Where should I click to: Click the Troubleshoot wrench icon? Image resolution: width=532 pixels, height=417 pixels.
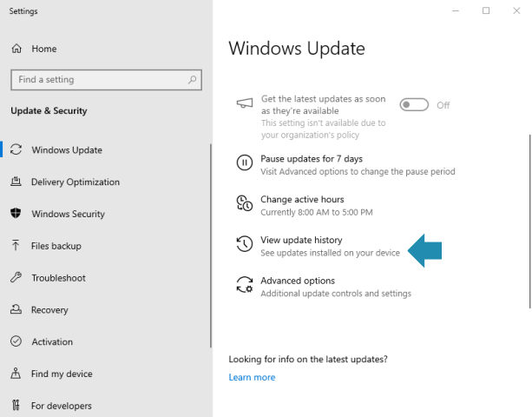point(16,277)
